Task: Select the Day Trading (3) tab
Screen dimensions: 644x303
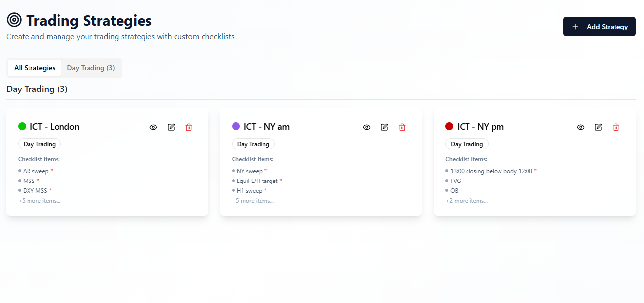Action: (x=91, y=68)
